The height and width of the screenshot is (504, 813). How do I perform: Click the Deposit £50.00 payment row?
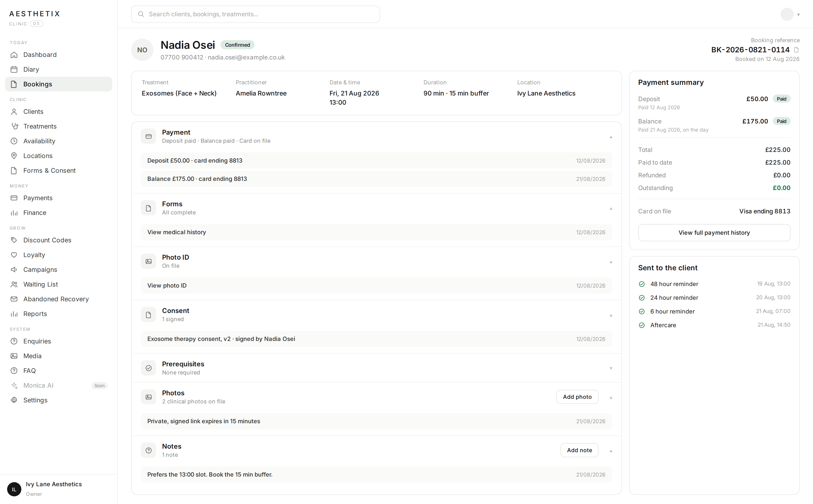tap(376, 161)
